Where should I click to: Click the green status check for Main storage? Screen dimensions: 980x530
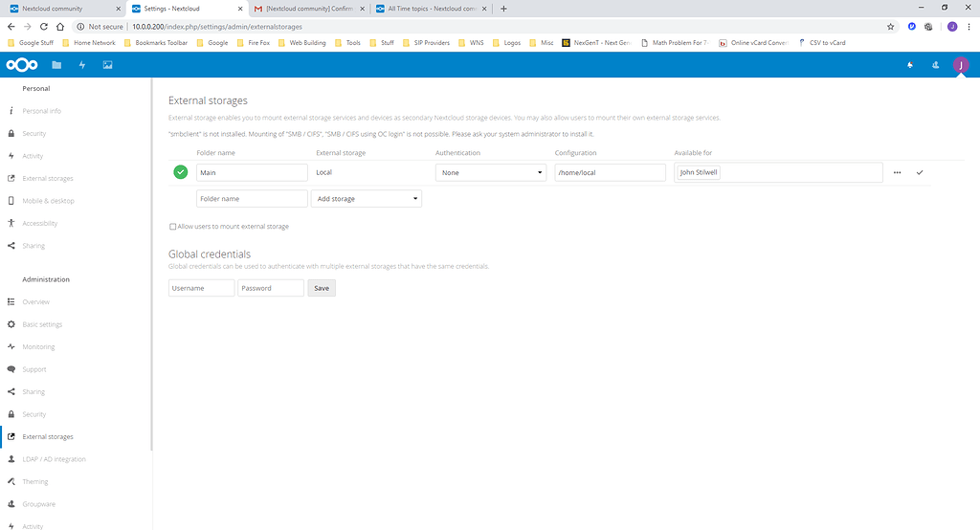pyautogui.click(x=181, y=172)
